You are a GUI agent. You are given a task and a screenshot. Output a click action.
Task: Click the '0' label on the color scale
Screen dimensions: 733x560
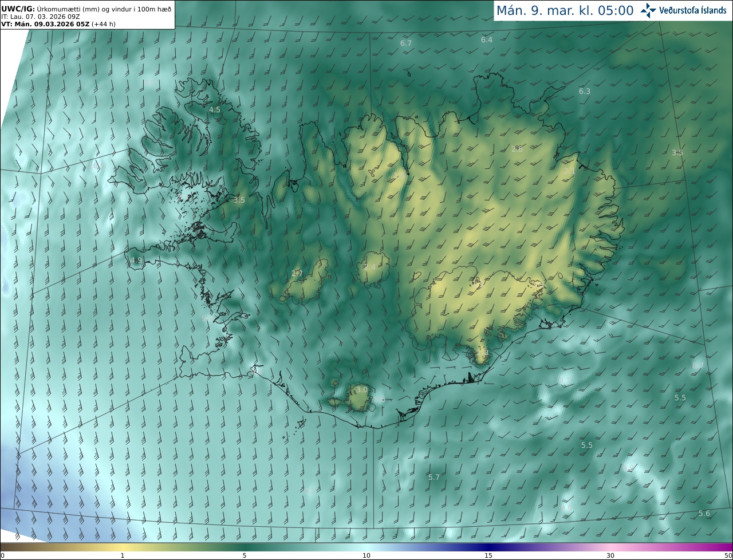2,555
